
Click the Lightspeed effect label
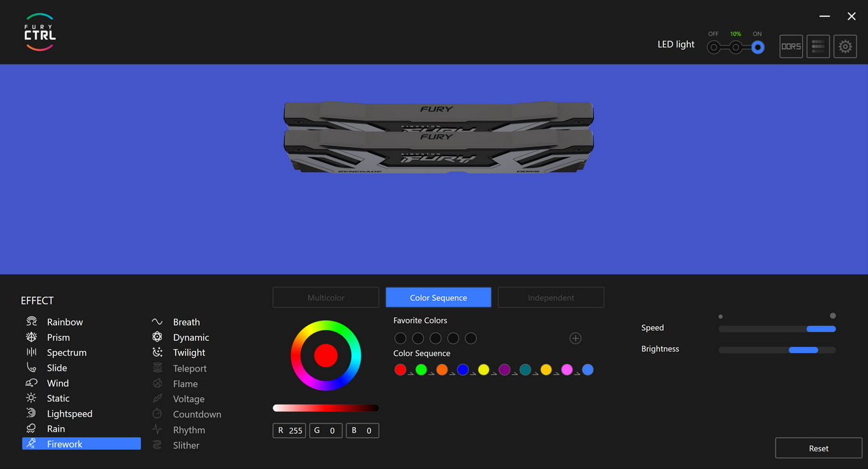click(70, 413)
